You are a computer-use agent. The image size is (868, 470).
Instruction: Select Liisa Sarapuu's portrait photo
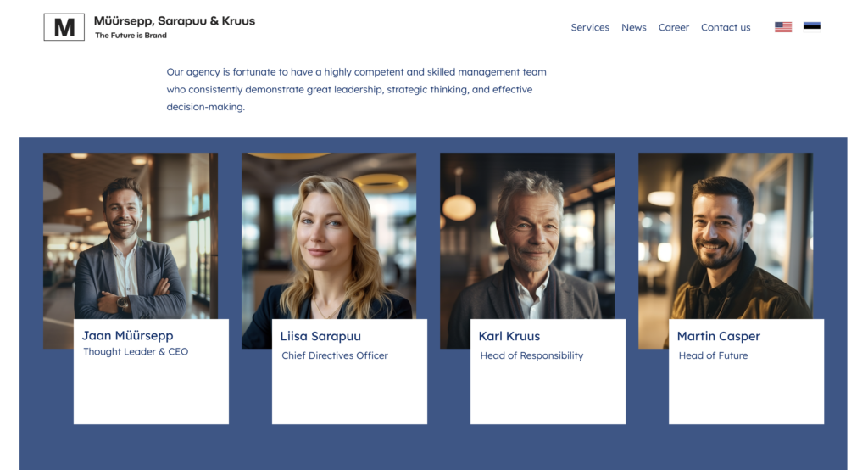pyautogui.click(x=329, y=236)
